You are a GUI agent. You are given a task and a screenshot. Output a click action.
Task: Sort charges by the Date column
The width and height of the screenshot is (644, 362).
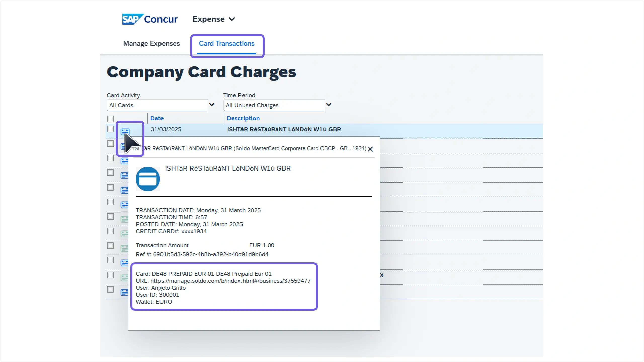[x=157, y=118]
